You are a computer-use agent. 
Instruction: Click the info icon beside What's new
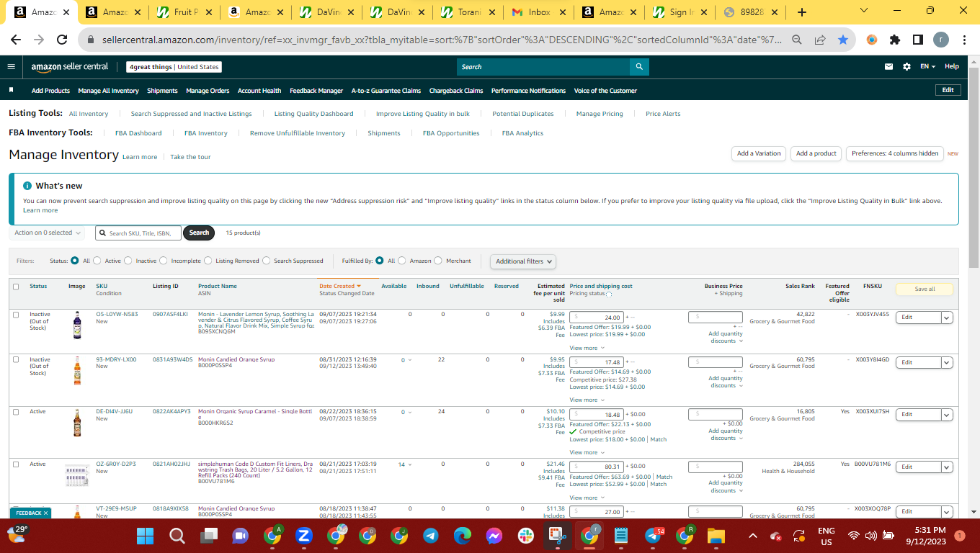27,186
